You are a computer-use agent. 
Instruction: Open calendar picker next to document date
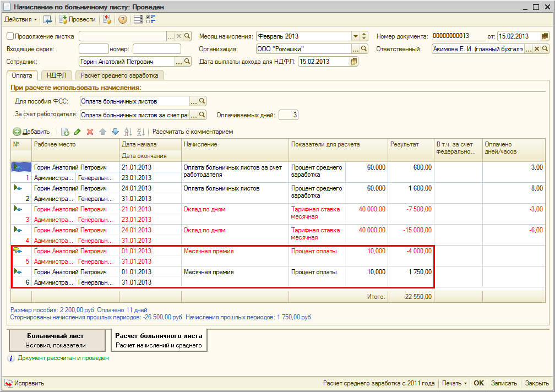[545, 36]
